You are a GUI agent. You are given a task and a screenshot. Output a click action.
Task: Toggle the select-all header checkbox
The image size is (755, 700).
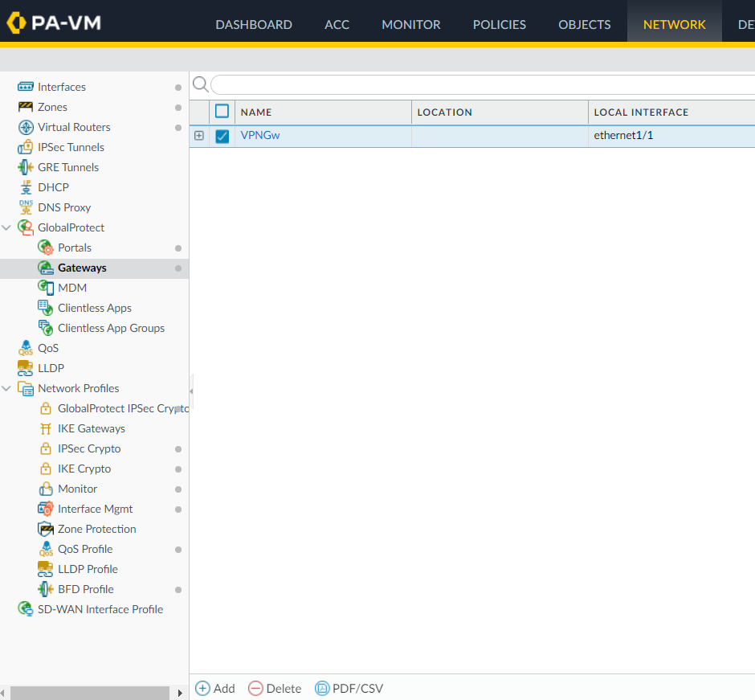(222, 112)
